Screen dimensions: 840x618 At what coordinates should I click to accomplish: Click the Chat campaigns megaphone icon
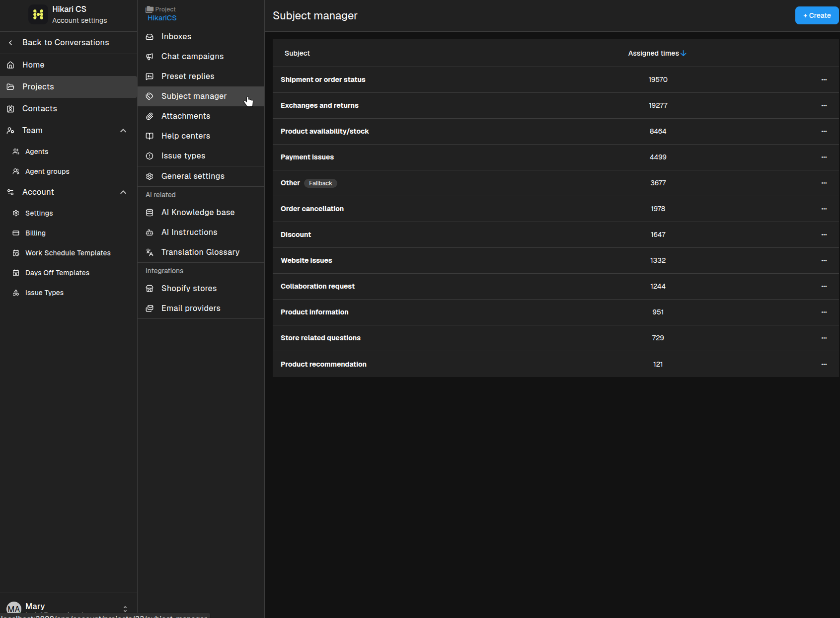coord(150,57)
